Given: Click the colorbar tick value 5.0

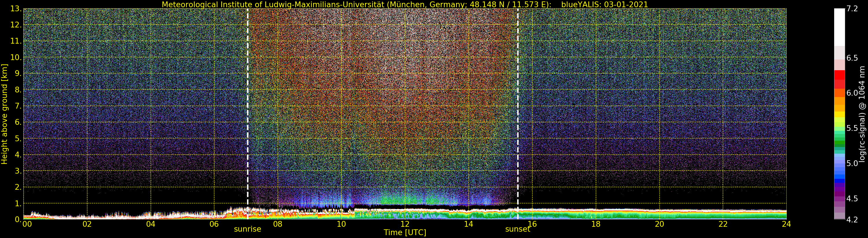Looking at the screenshot, I should tap(852, 163).
